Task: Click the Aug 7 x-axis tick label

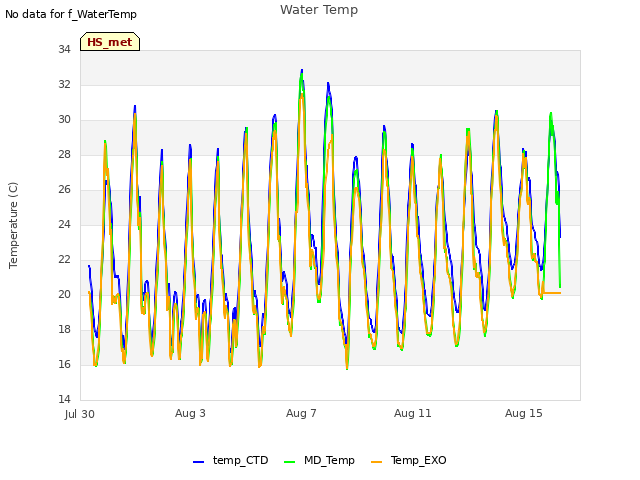Action: pyautogui.click(x=301, y=413)
